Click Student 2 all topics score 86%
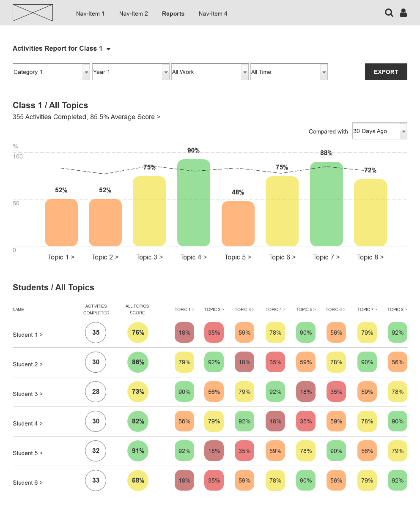 138,362
